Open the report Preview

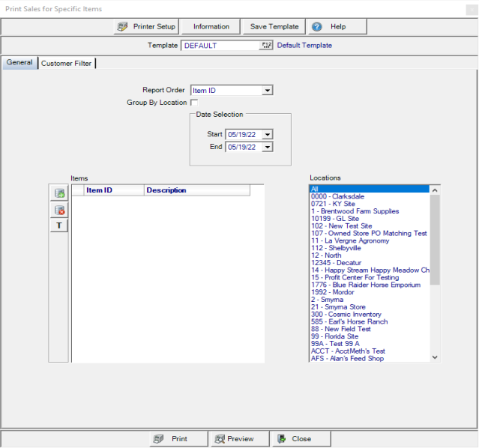(x=235, y=439)
